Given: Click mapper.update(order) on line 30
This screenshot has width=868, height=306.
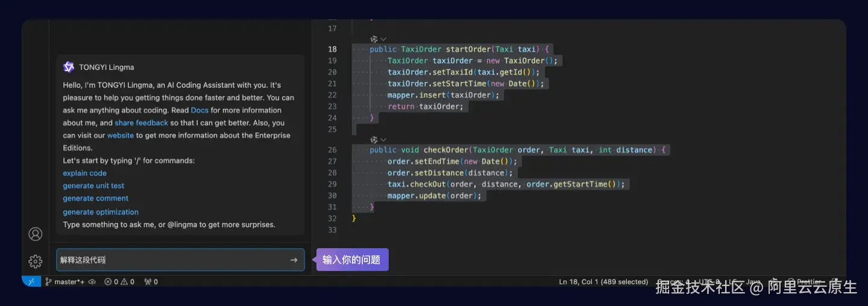Looking at the screenshot, I should point(435,196).
